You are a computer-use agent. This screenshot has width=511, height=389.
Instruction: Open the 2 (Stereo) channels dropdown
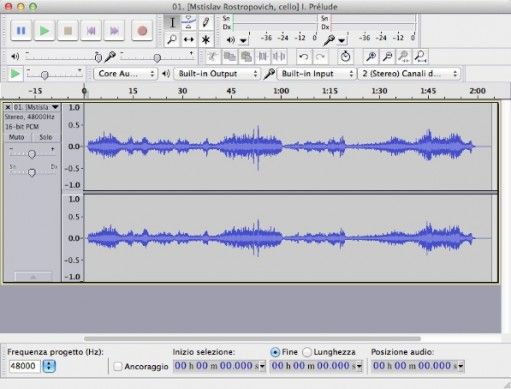coord(409,74)
